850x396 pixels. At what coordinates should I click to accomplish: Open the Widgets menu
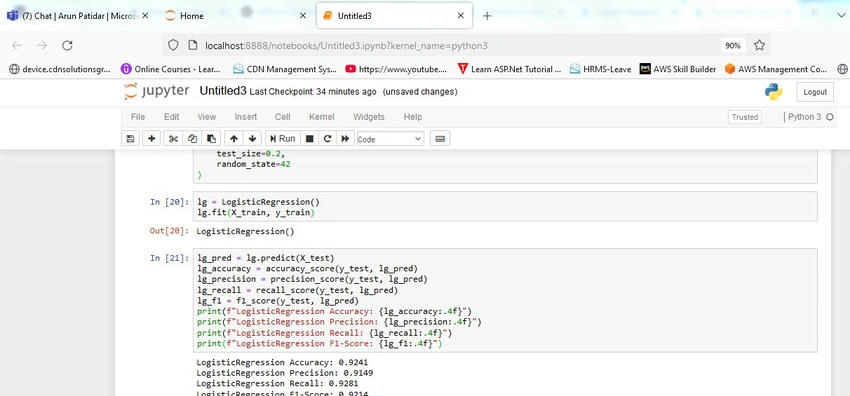pyautogui.click(x=369, y=116)
